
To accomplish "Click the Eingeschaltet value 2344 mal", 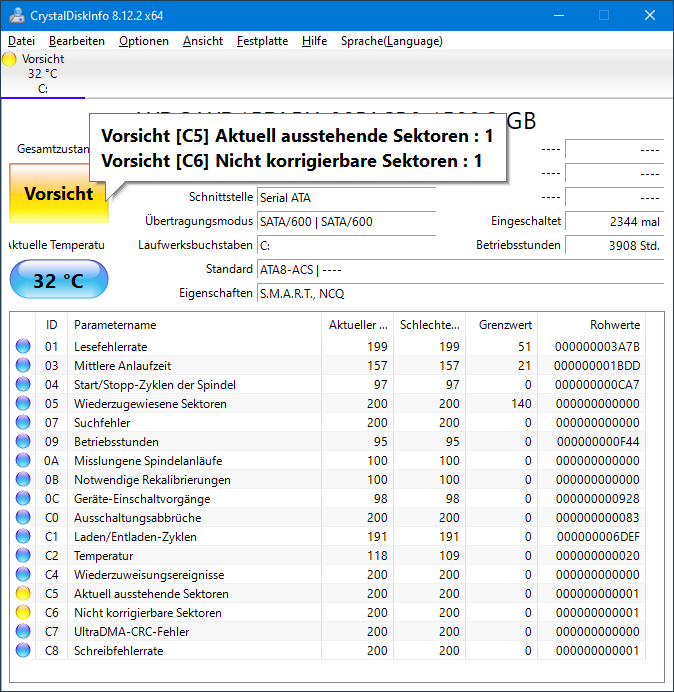I will click(614, 222).
